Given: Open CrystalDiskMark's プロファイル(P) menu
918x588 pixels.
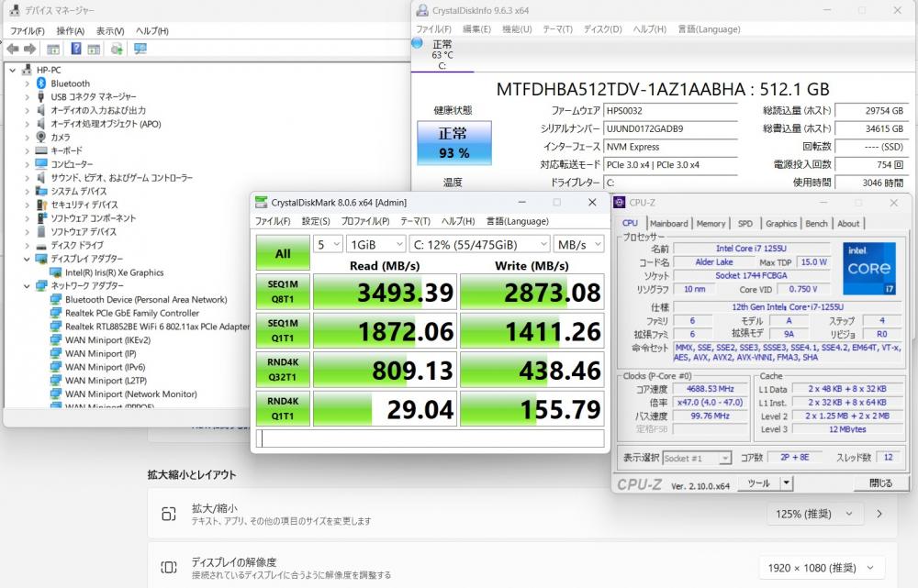Looking at the screenshot, I should point(365,221).
